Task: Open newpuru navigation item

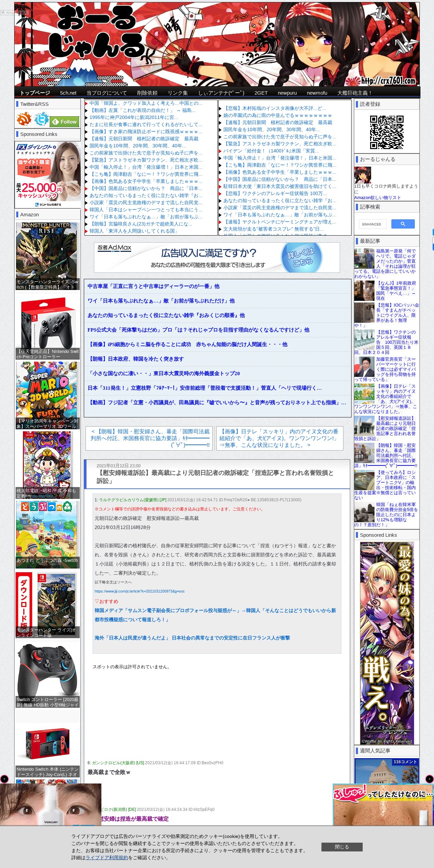Action: 287,93
